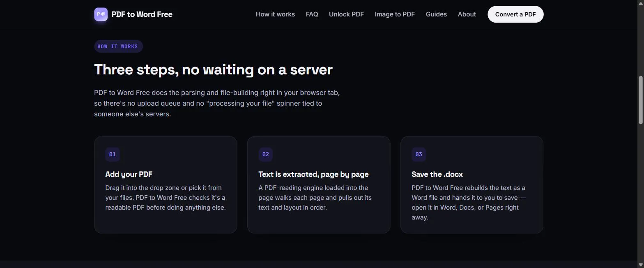Viewport: 644px width, 268px height.
Task: Select the Save the .docx heading
Action: (437, 174)
